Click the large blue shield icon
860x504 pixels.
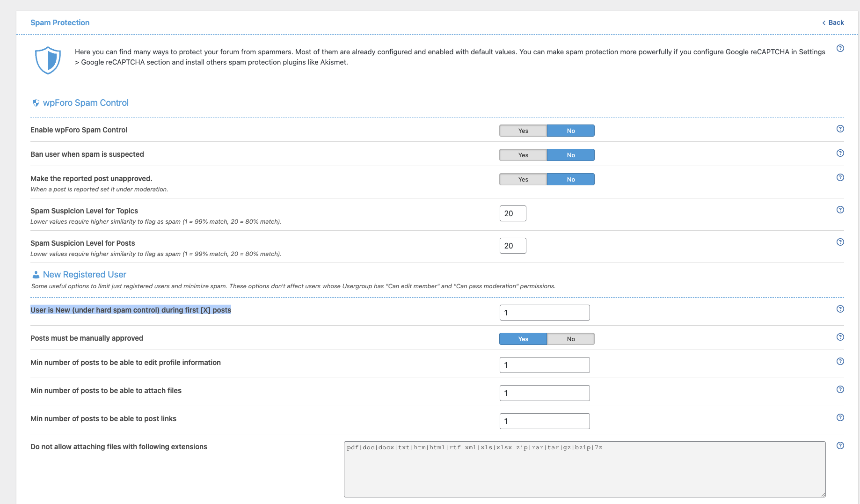[48, 60]
